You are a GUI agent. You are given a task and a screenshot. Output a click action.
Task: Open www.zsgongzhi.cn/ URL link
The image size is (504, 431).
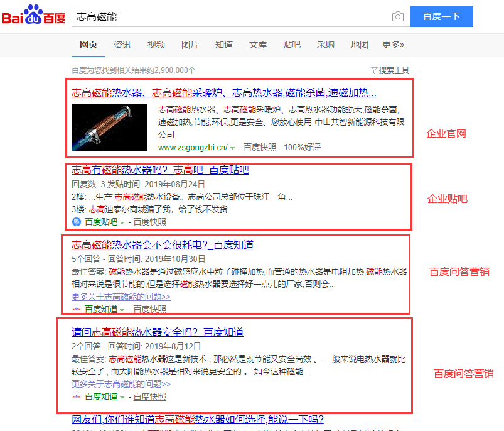coord(193,147)
